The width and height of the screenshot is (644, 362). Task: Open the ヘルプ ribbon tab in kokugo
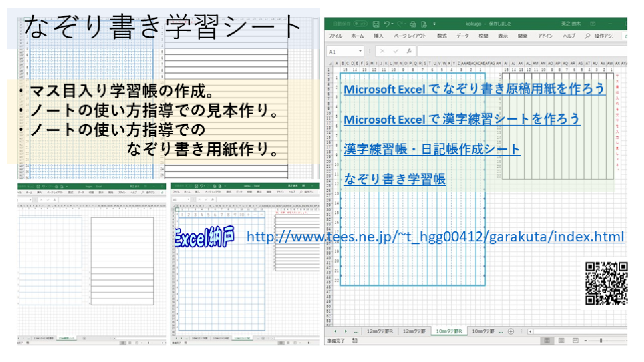(x=569, y=36)
